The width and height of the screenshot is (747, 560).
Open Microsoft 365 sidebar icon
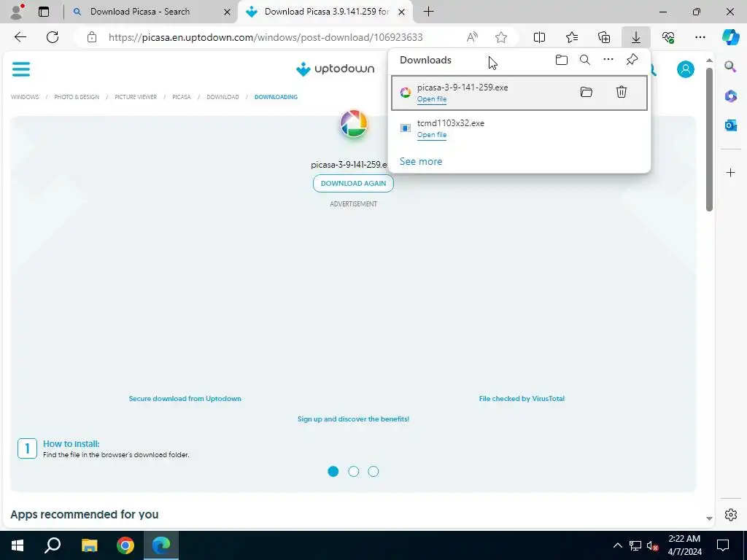point(731,96)
